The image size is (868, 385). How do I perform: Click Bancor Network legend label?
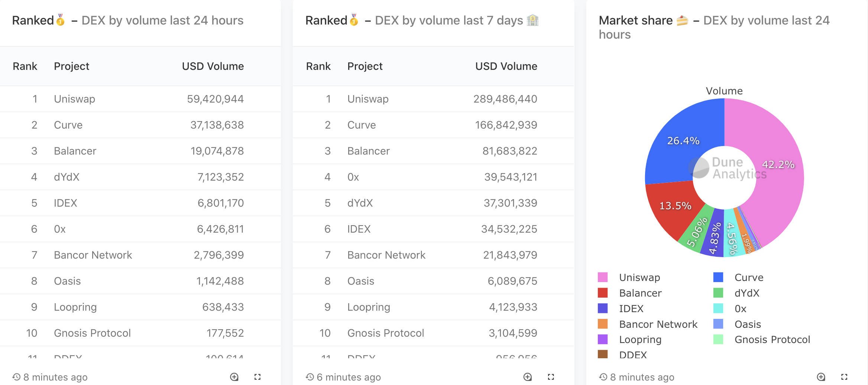tap(658, 324)
